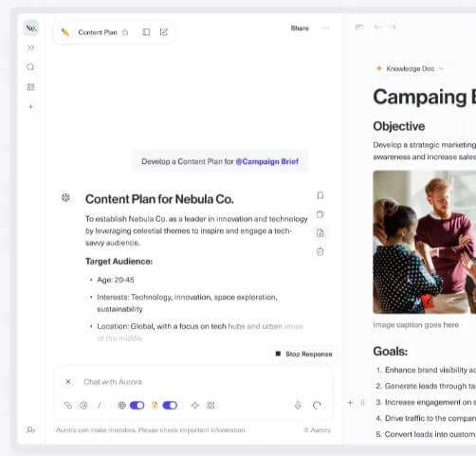
Task: Expand the left sidebar with double chevron
Action: [30, 47]
